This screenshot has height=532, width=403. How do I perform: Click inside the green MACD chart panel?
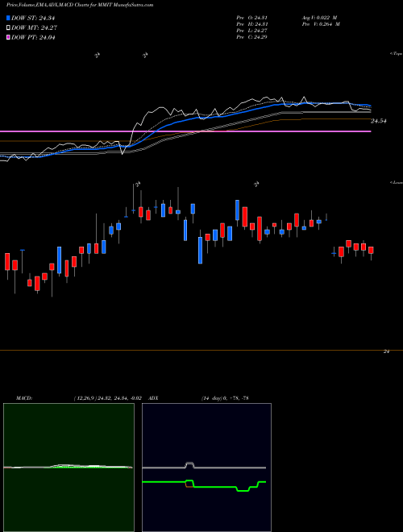coord(69,468)
